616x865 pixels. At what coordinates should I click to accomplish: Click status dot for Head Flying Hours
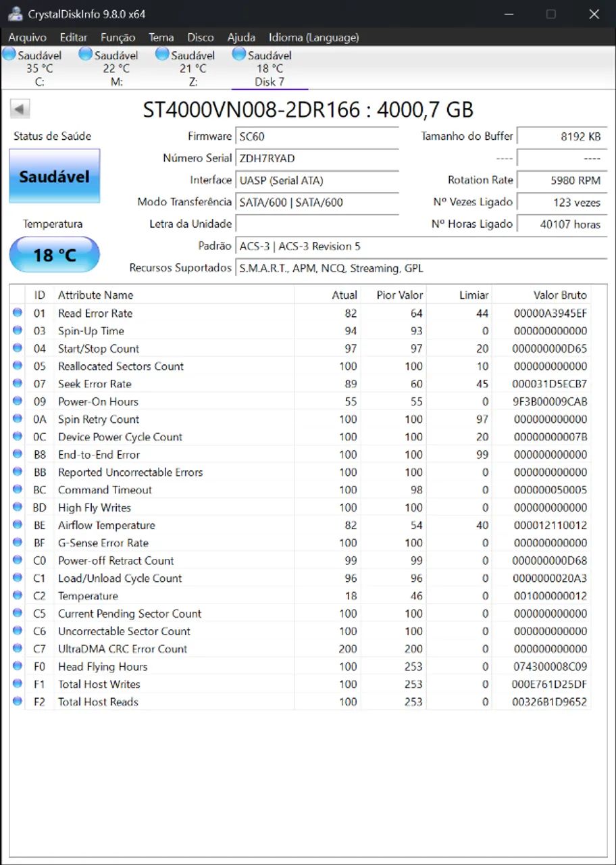18,666
